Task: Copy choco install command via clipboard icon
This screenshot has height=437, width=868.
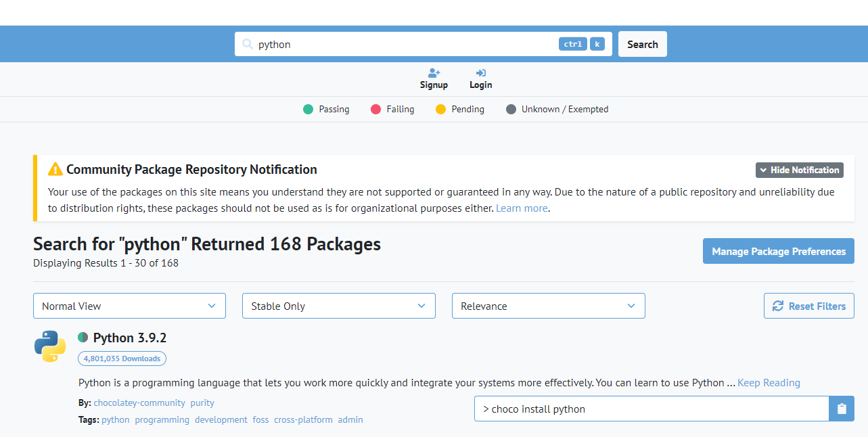Action: [x=842, y=409]
